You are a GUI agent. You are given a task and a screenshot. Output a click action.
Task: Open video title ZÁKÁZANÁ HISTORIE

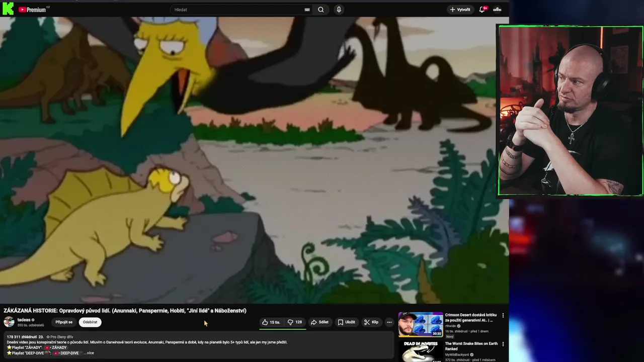tap(125, 311)
